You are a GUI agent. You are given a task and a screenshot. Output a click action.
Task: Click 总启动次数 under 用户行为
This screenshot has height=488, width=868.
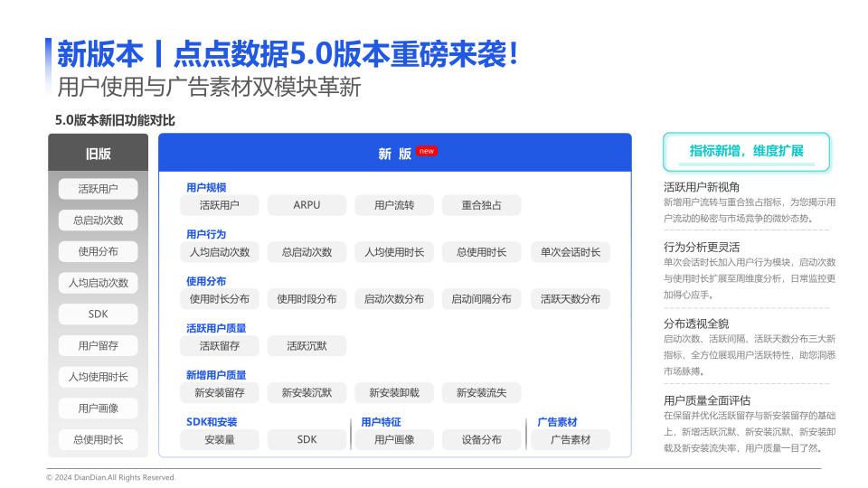307,252
